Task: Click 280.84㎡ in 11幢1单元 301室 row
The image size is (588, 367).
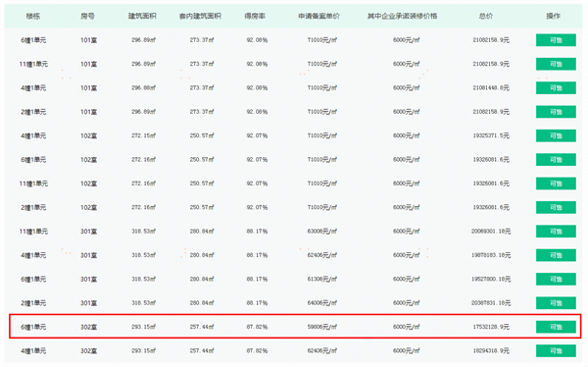Action: pos(202,232)
